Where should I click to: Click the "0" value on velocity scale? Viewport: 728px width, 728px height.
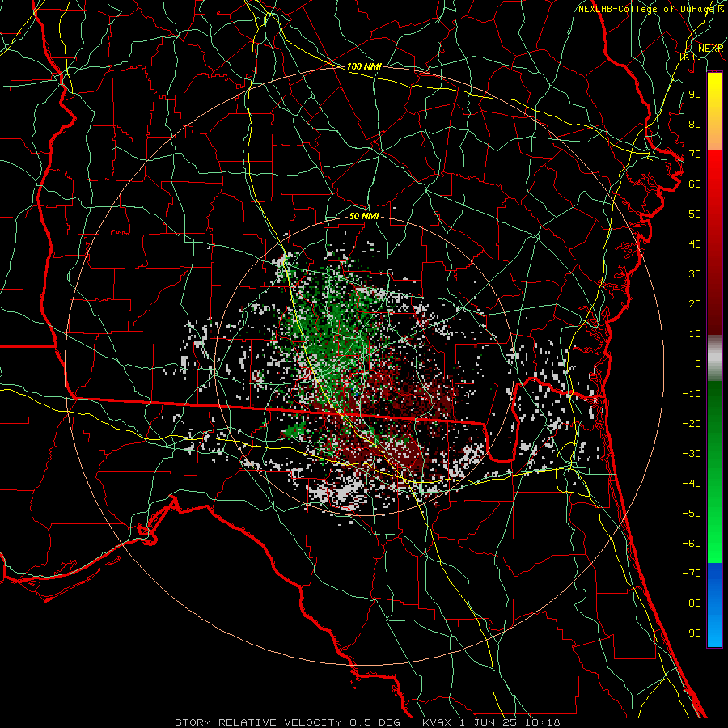[x=698, y=364]
